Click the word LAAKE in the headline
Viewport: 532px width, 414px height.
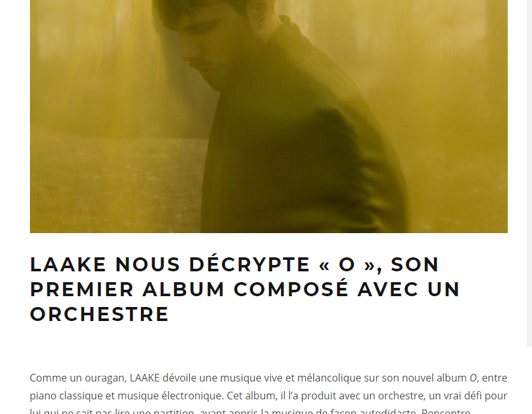tap(68, 264)
